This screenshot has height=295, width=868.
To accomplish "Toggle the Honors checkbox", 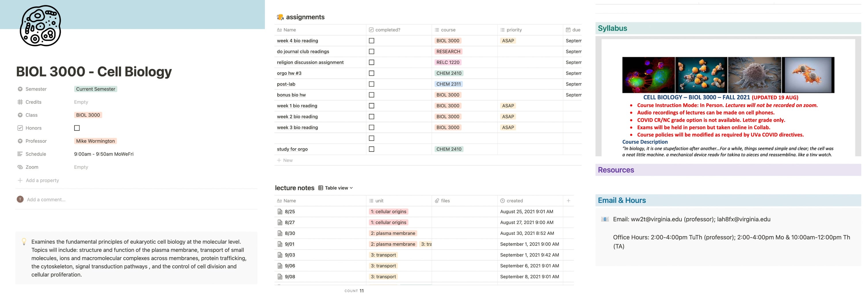I will 77,128.
